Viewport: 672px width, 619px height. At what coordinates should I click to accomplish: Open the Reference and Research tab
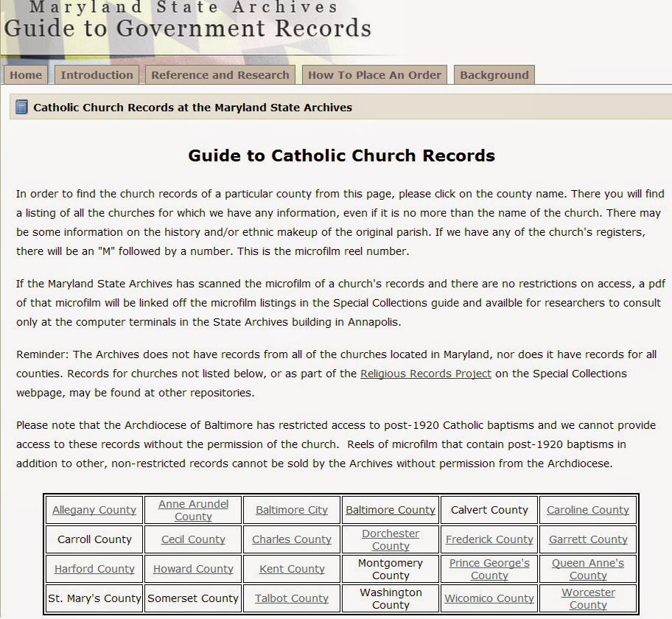[220, 74]
